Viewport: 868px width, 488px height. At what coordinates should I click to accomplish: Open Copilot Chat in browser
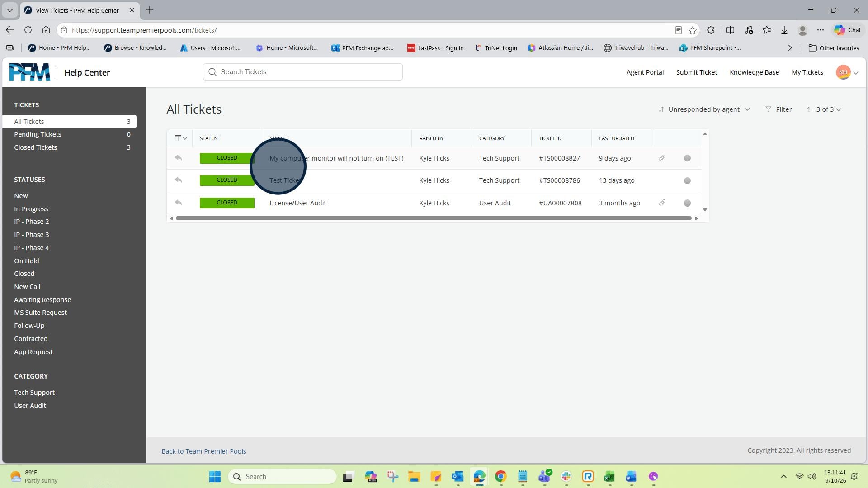point(848,30)
